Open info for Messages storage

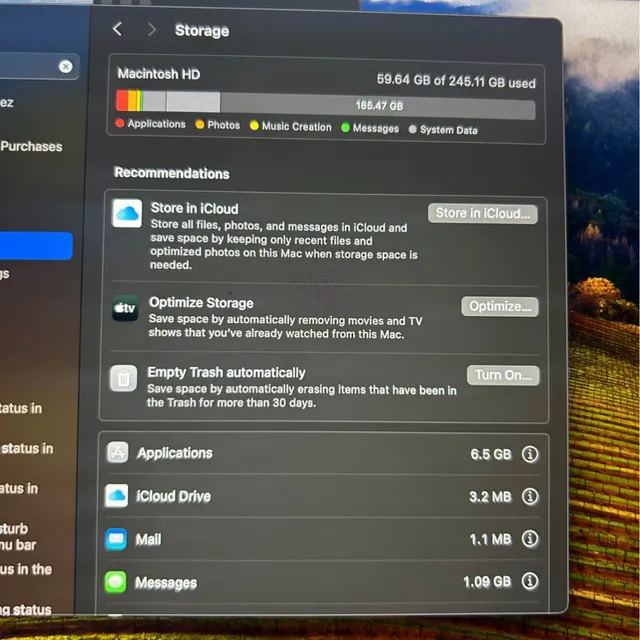[x=530, y=581]
